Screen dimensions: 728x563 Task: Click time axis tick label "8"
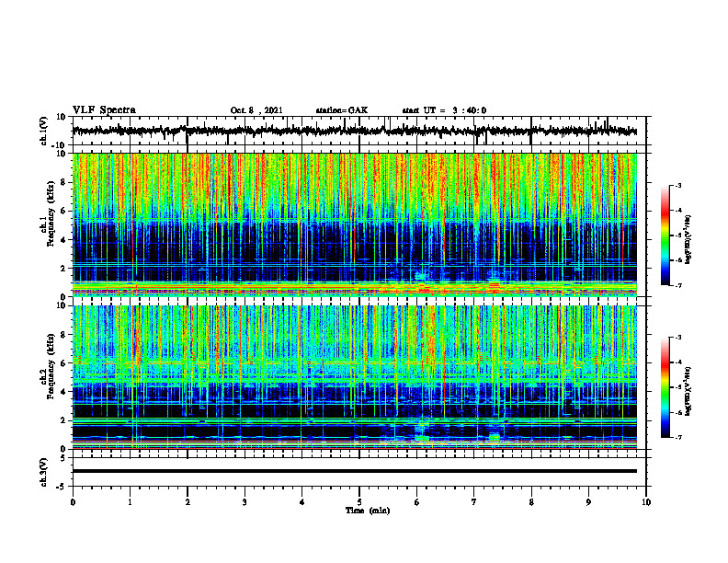(531, 502)
